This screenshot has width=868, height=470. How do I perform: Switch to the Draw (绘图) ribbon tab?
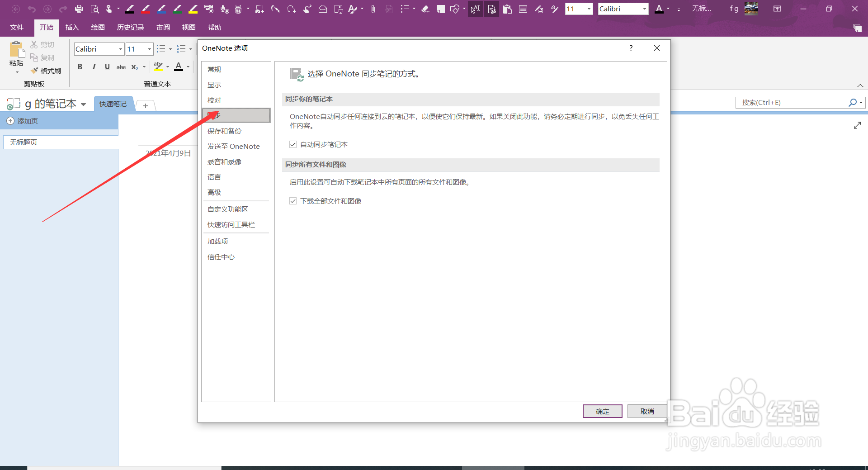pyautogui.click(x=98, y=28)
